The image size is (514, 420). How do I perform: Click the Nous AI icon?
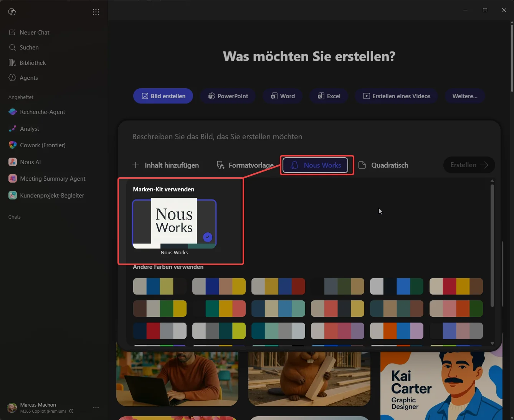tap(13, 162)
